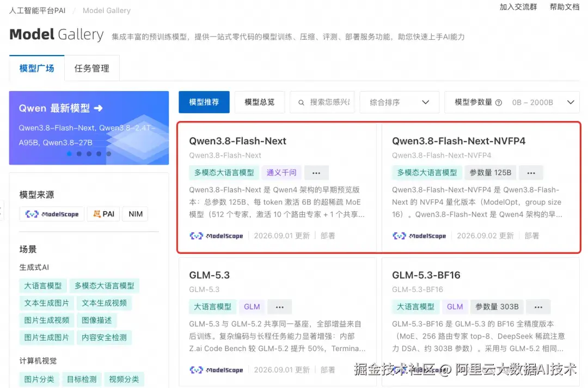Go to 人工智能平台PAI breadcrumb
Image resolution: width=588 pixels, height=388 pixels.
37,10
